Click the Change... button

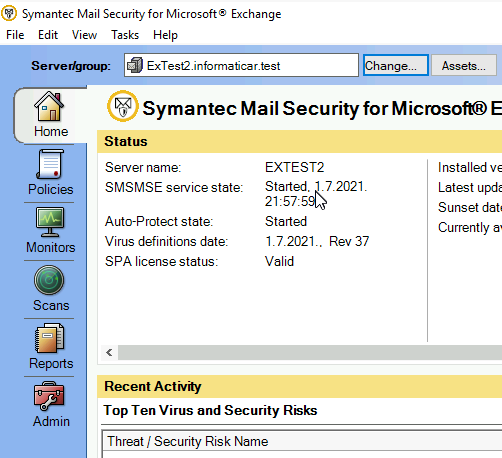coord(396,65)
